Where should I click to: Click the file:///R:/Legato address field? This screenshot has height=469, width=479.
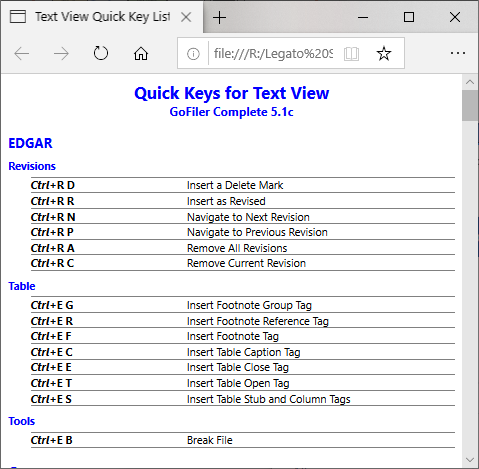coord(273,53)
